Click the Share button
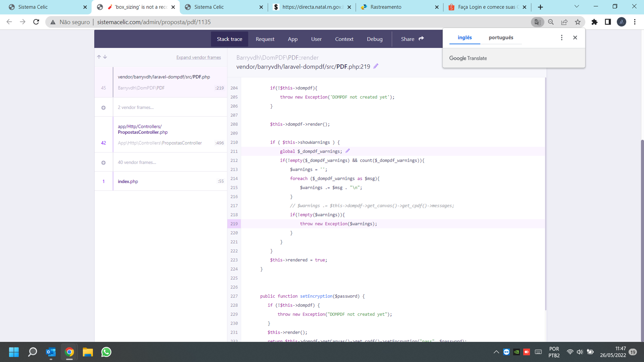The width and height of the screenshot is (644, 362). (412, 39)
